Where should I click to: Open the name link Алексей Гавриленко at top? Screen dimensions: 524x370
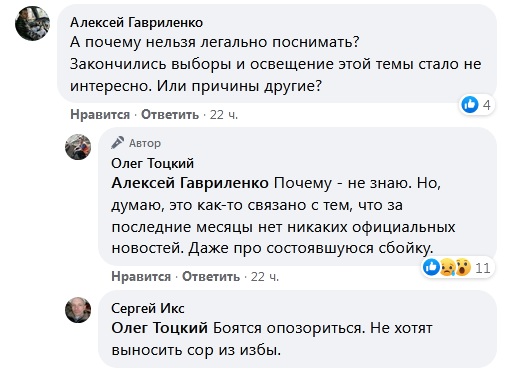click(136, 23)
